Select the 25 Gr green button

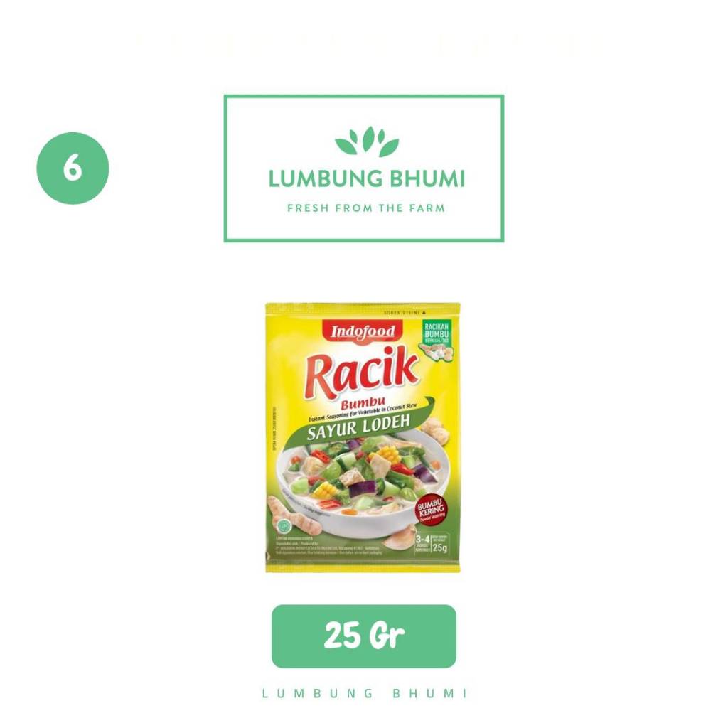tap(364, 636)
